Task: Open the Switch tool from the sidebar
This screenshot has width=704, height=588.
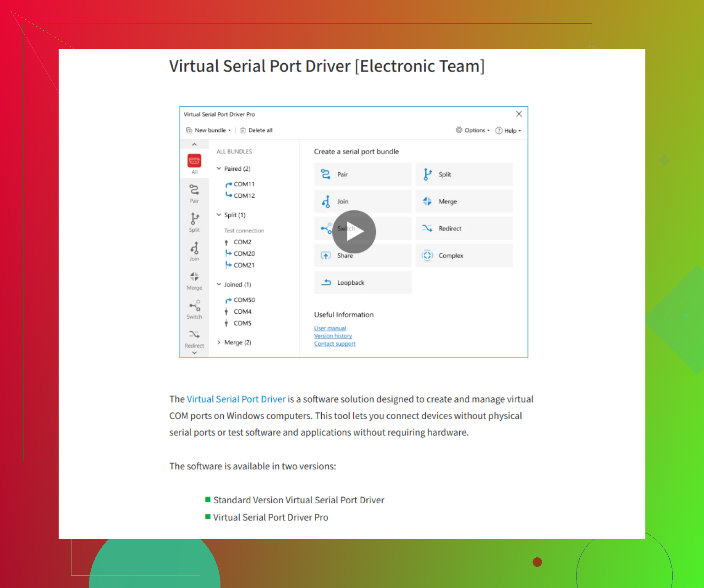Action: coord(194,309)
